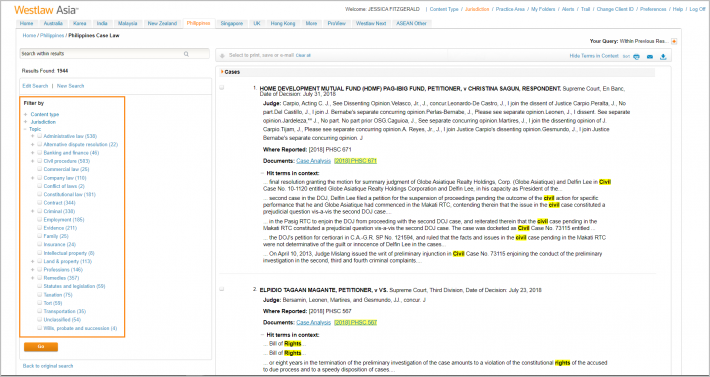710x377 pixels.
Task: Tick the Administrative law checkbox
Action: [x=40, y=136]
